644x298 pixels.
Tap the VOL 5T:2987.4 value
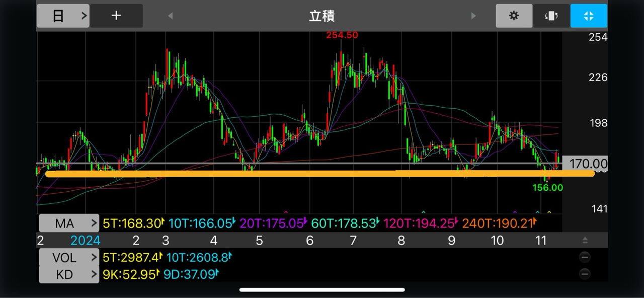click(x=133, y=258)
